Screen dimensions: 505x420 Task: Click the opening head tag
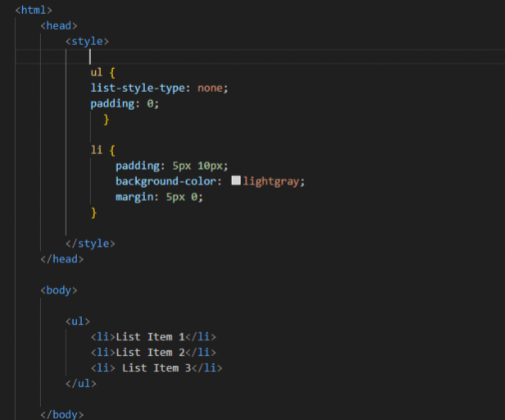59,25
